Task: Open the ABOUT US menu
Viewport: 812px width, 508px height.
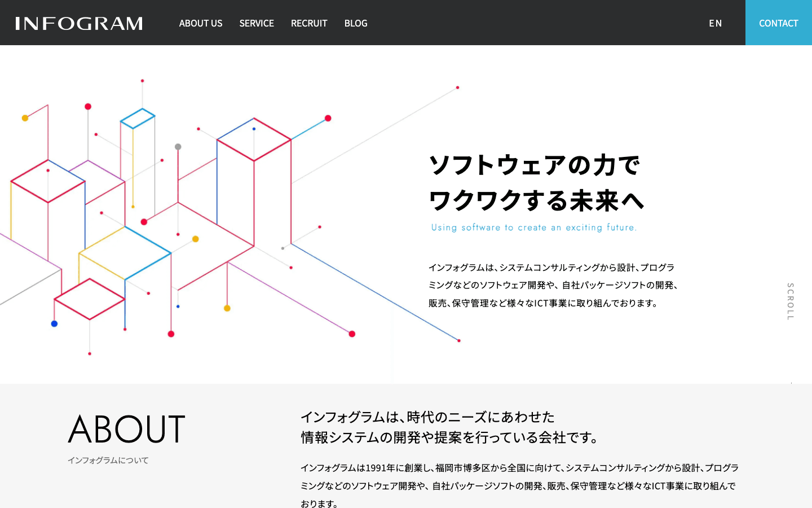Action: click(x=201, y=23)
